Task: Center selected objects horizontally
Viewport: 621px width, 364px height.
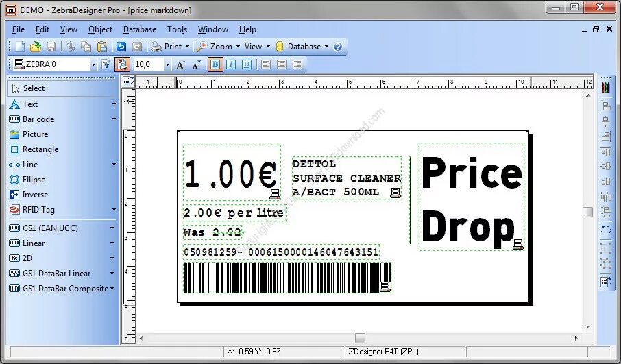Action: point(605,121)
